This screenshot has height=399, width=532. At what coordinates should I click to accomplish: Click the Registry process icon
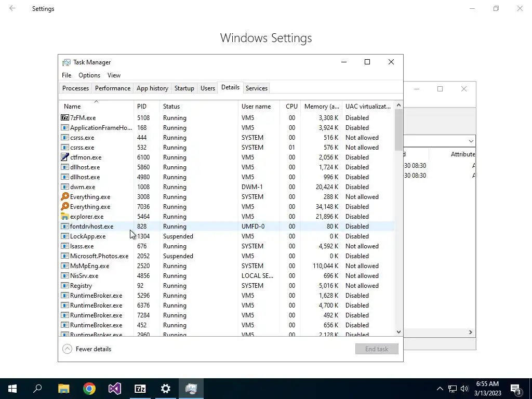click(x=65, y=285)
